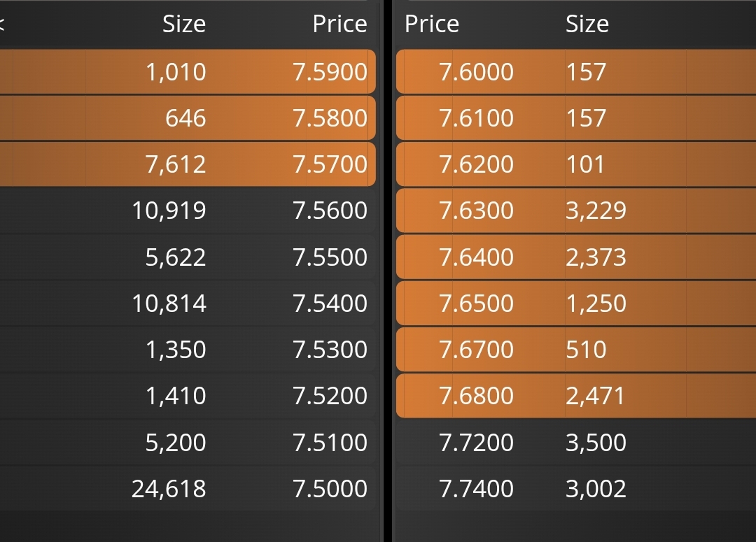Pick the ask level at 7.6500
The height and width of the screenshot is (542, 756).
(575, 303)
